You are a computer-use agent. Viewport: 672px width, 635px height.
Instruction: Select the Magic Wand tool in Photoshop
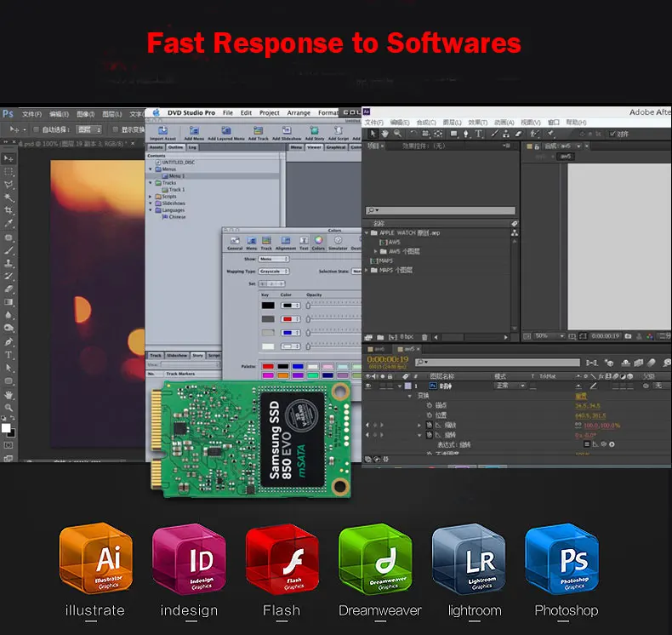coord(9,197)
